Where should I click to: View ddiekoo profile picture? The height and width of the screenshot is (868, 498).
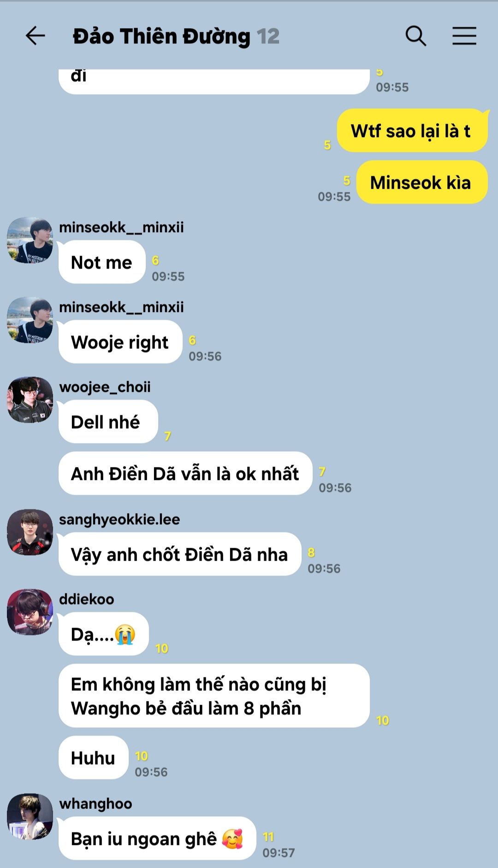point(30,612)
